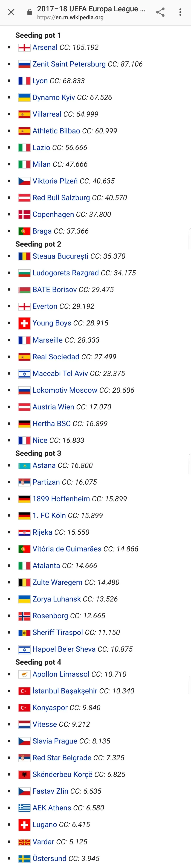Viewport: 191px width, 868px height.
Task: Open the 1899 Hoffenheim link
Action: 61,499
